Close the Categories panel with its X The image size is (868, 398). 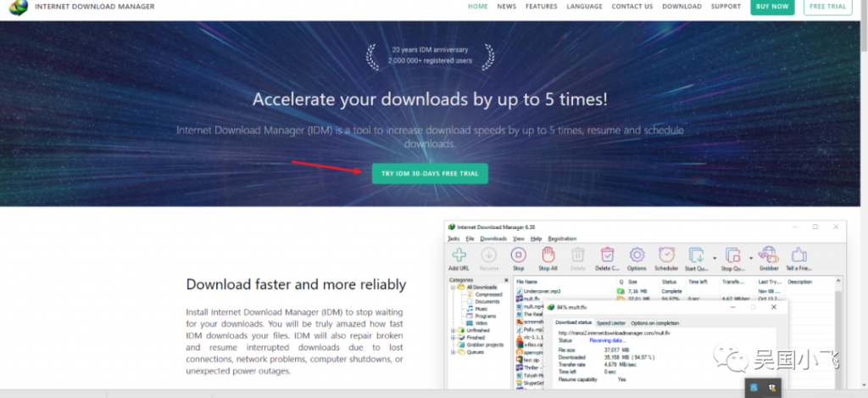pyautogui.click(x=506, y=281)
